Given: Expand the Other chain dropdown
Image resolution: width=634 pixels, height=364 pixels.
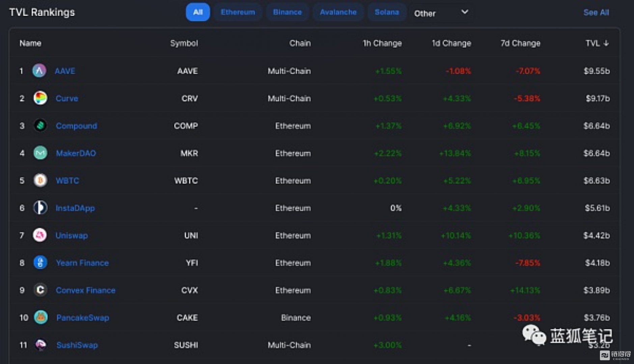Looking at the screenshot, I should (441, 13).
